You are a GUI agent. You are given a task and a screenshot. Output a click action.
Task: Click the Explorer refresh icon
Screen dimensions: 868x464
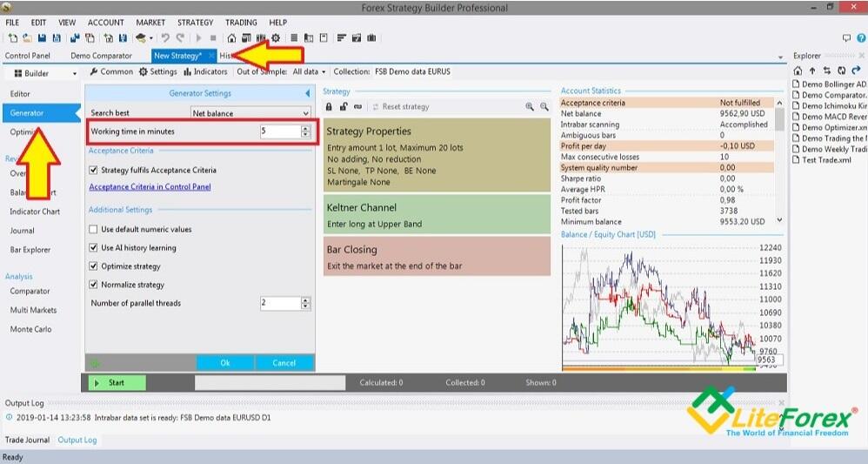pos(841,71)
